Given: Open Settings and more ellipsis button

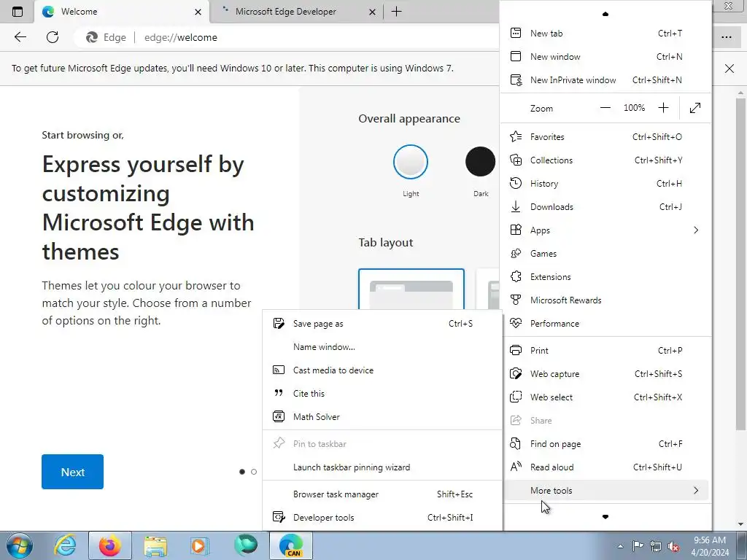Looking at the screenshot, I should [726, 37].
